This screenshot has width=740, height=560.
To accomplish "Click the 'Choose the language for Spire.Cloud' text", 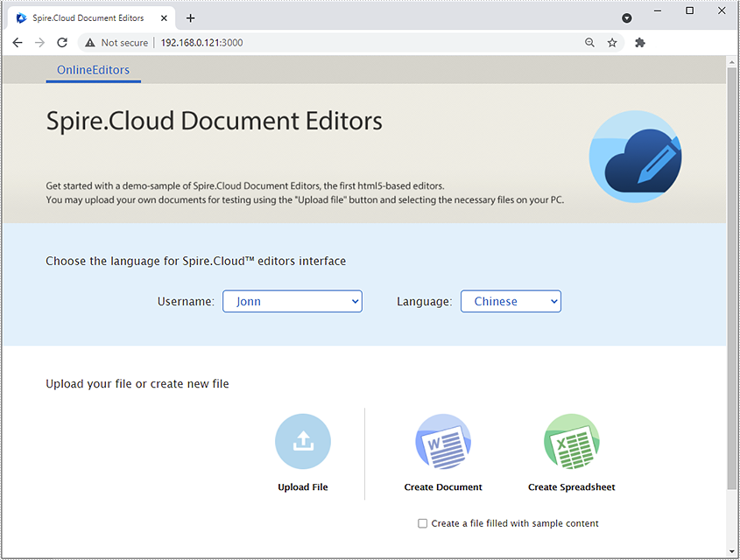I will tap(196, 261).
